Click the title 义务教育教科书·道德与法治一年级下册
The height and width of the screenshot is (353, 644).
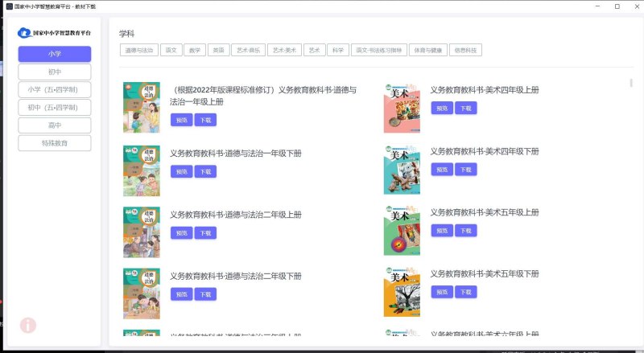pos(236,154)
